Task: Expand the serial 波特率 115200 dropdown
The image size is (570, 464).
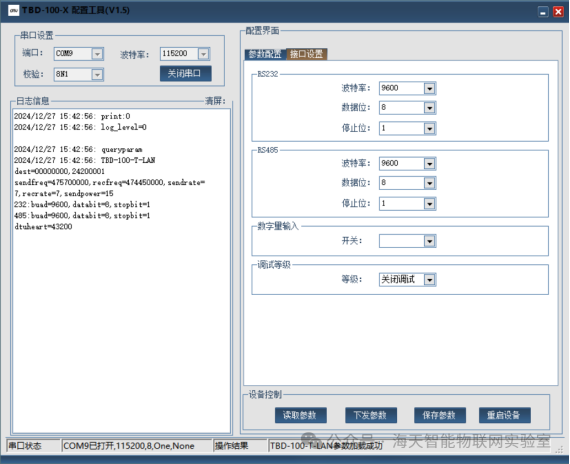Action: (204, 54)
